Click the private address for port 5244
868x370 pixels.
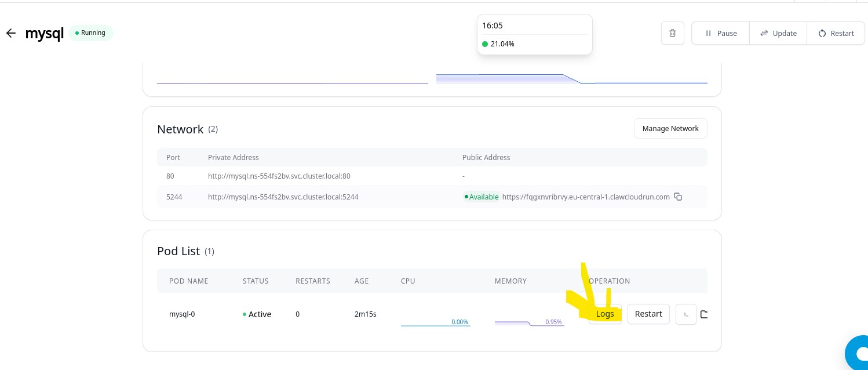click(283, 197)
